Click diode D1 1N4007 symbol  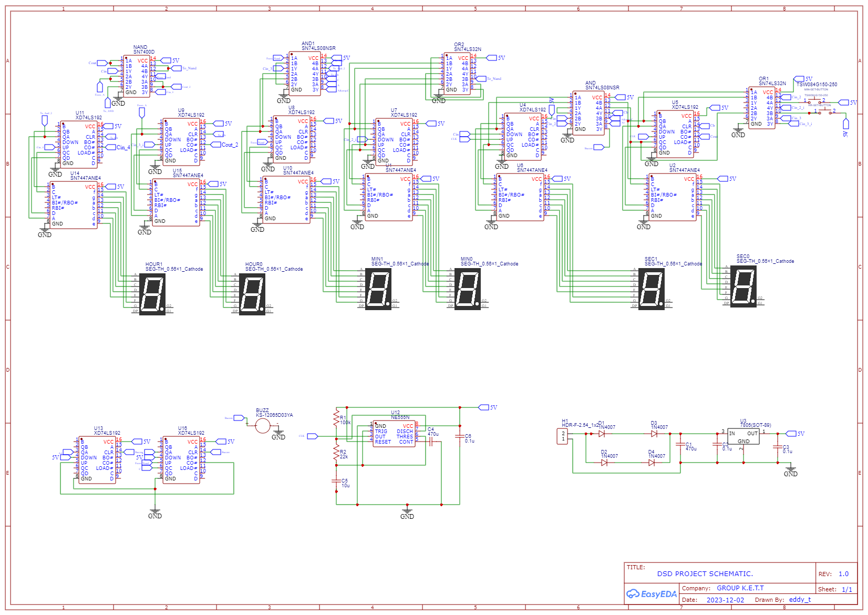[x=602, y=434]
